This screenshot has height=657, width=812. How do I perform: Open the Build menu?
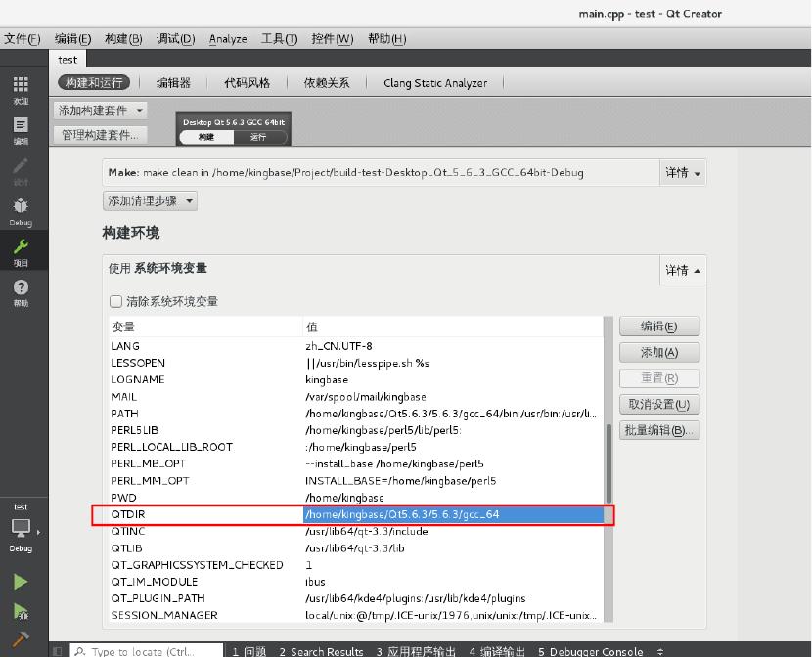(x=123, y=39)
